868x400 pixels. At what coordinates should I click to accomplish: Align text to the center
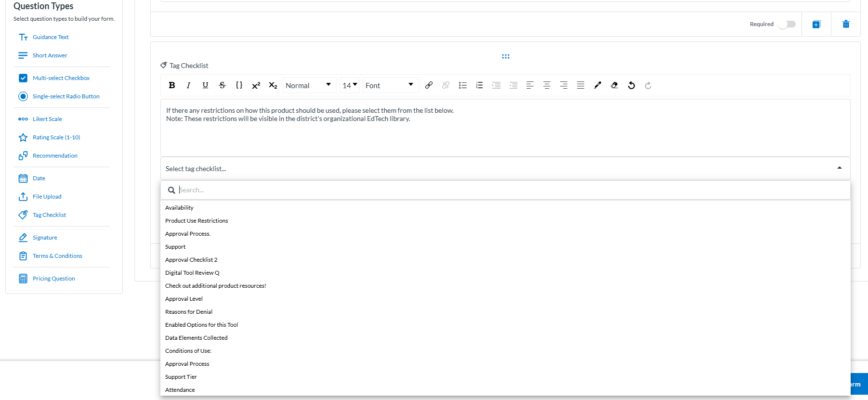click(x=547, y=85)
